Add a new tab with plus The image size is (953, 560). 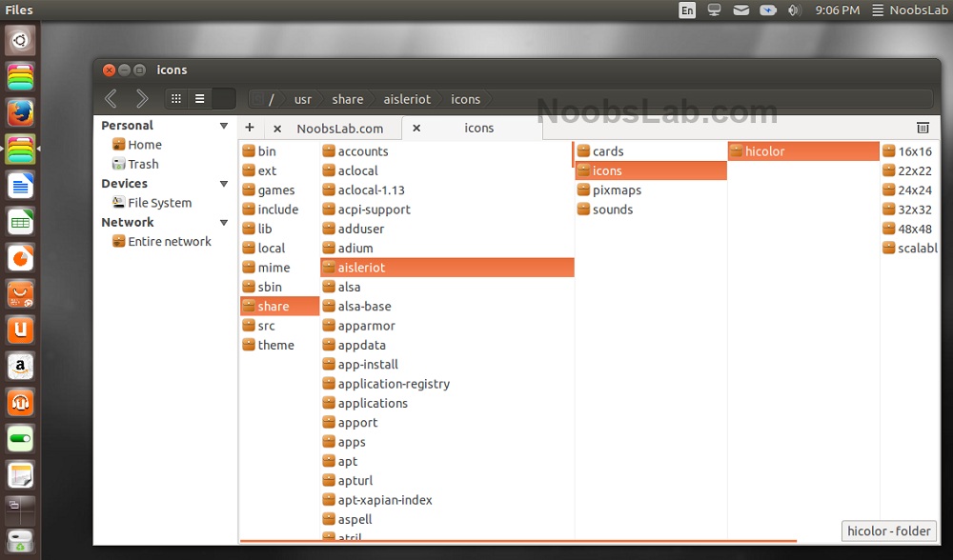click(x=249, y=128)
